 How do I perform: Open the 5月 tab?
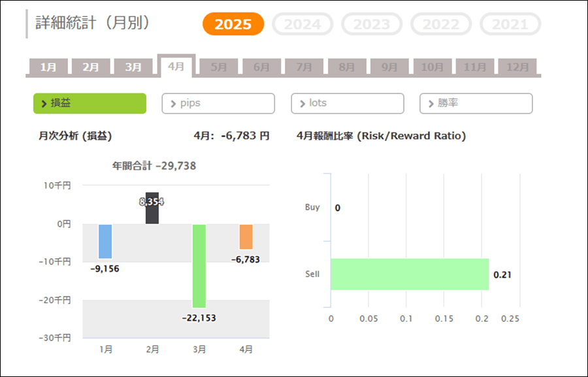click(x=219, y=67)
